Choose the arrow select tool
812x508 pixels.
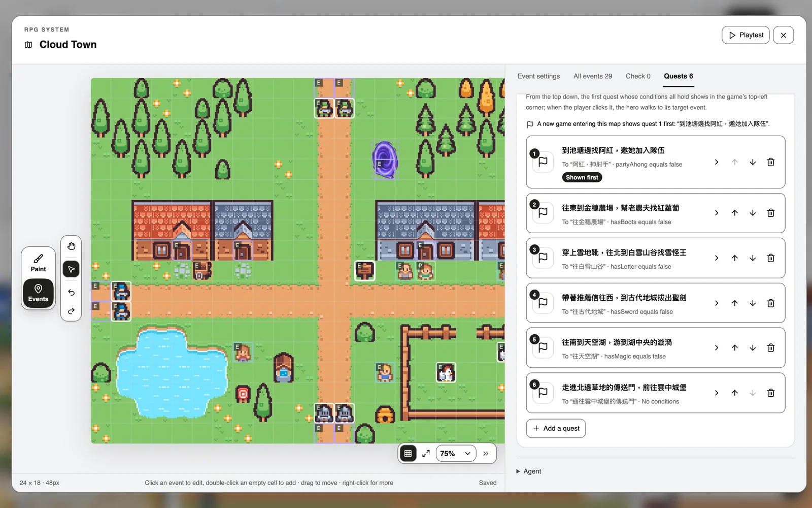coord(71,269)
